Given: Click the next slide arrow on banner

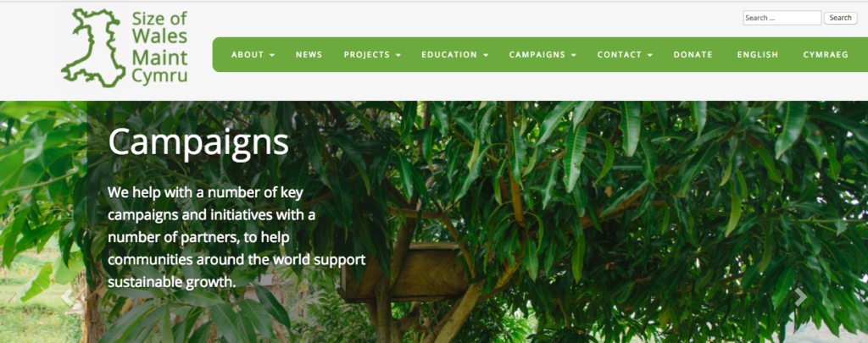Looking at the screenshot, I should tap(800, 297).
